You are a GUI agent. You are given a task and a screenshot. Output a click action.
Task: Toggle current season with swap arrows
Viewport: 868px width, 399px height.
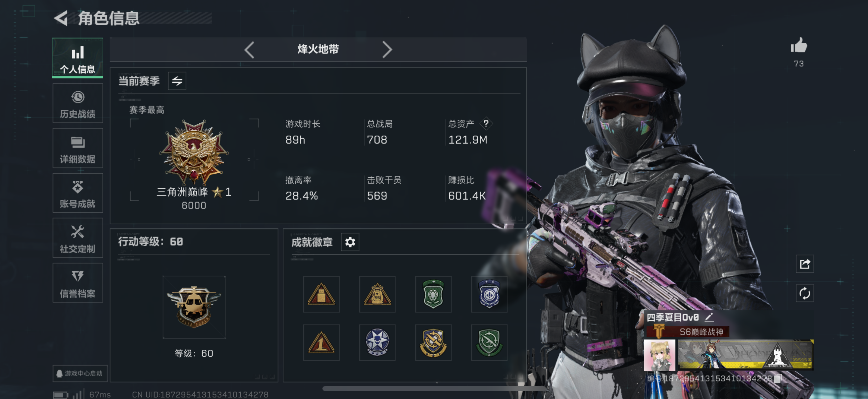pyautogui.click(x=177, y=81)
